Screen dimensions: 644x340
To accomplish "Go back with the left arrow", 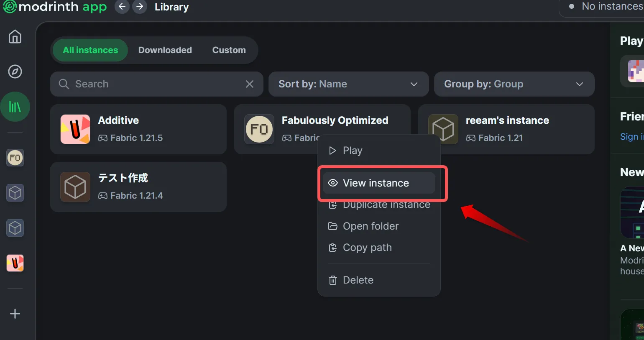I will pos(122,7).
